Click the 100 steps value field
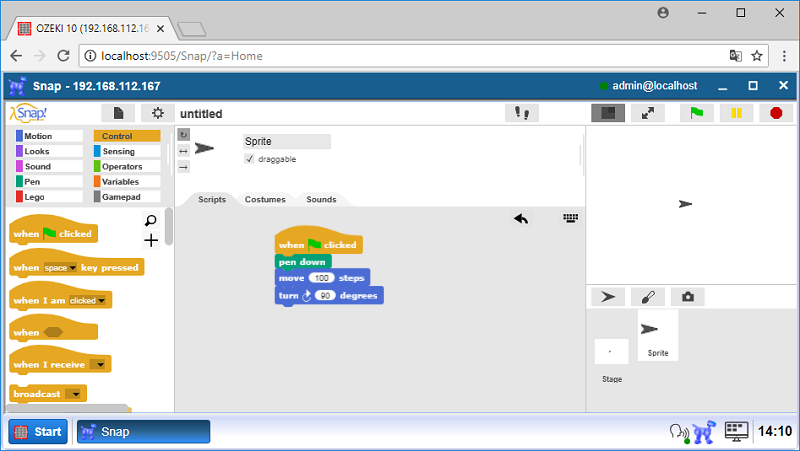Screen dimensions: 800x451 coord(321,278)
